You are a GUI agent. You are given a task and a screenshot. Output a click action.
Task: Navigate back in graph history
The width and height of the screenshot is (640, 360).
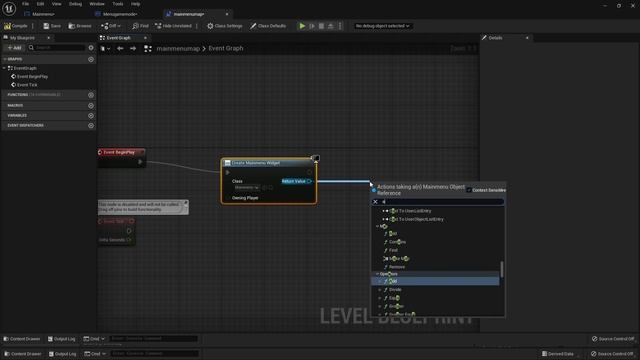pos(120,48)
